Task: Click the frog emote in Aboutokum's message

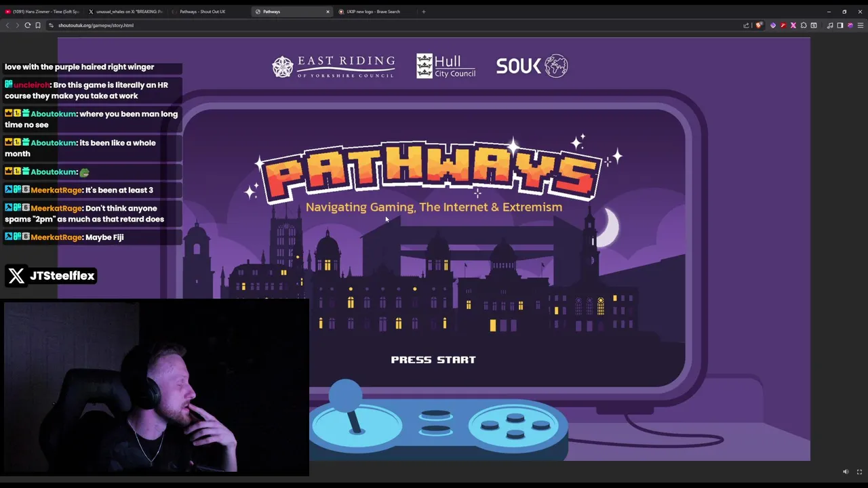Action: coord(84,172)
